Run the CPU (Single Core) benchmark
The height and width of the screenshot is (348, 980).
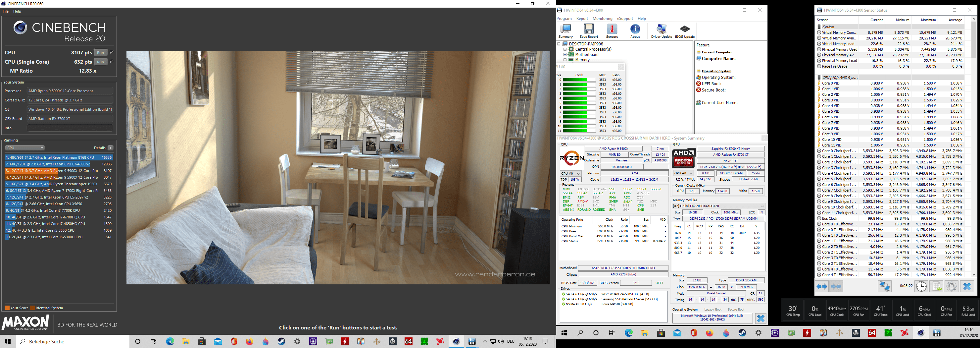coord(100,62)
